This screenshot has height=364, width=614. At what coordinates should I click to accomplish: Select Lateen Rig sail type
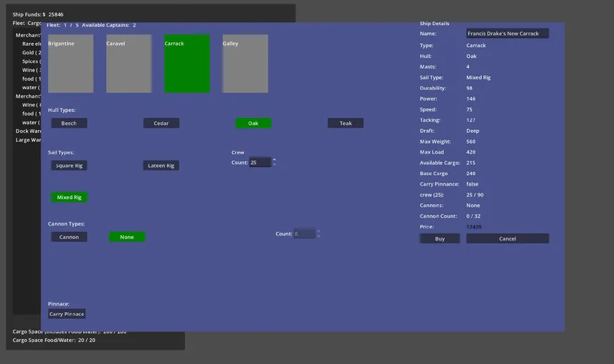click(161, 166)
